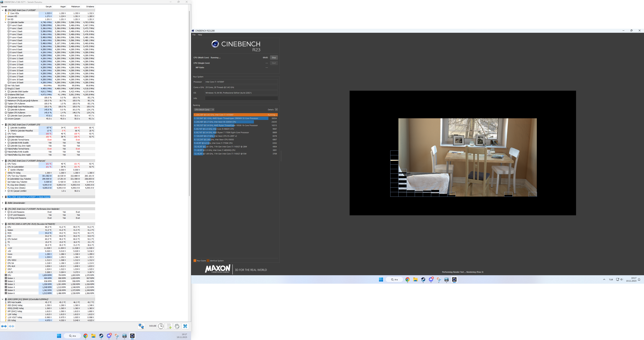
Task: Select the orange i7-14700KF ranking bar
Action: [x=235, y=115]
